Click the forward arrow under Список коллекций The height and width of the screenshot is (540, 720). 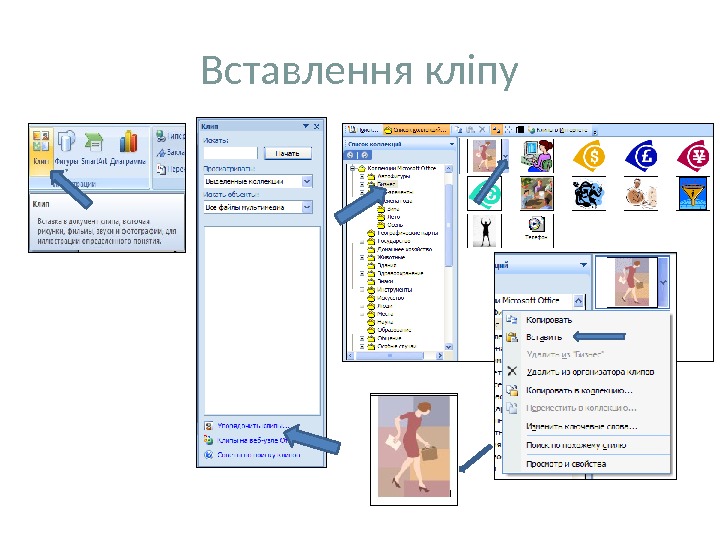[365, 155]
